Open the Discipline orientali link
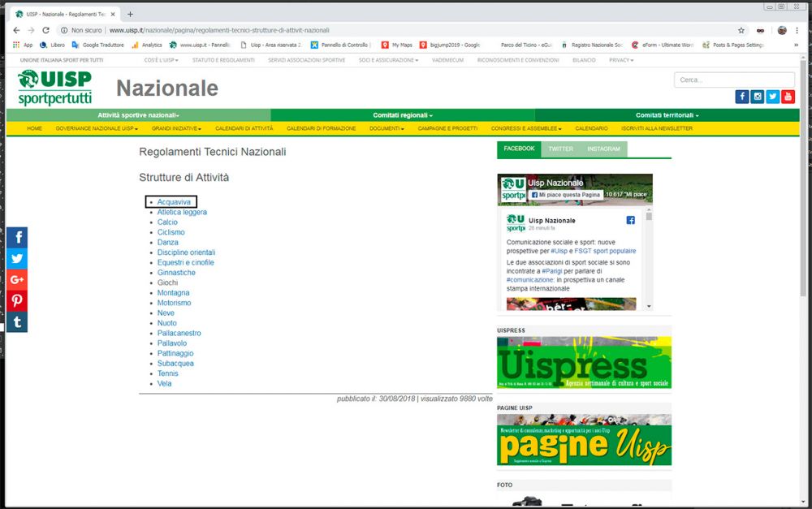 coord(186,252)
